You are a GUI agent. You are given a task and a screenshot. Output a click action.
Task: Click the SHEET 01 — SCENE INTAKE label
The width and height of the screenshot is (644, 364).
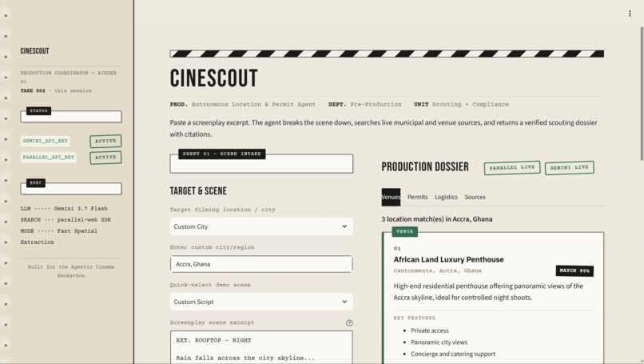[x=222, y=154]
